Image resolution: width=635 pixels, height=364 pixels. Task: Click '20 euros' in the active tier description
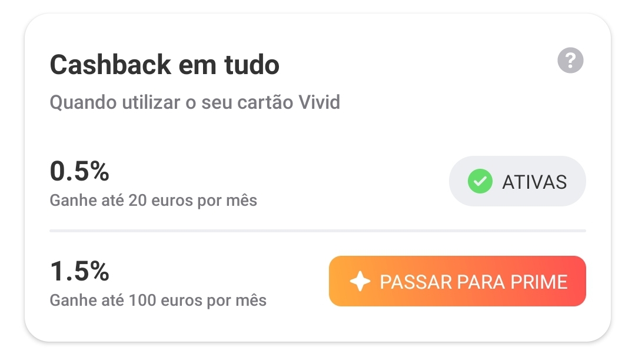pos(159,201)
